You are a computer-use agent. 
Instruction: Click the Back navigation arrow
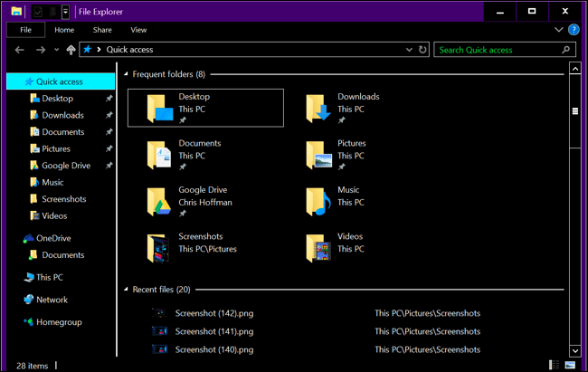(x=20, y=50)
